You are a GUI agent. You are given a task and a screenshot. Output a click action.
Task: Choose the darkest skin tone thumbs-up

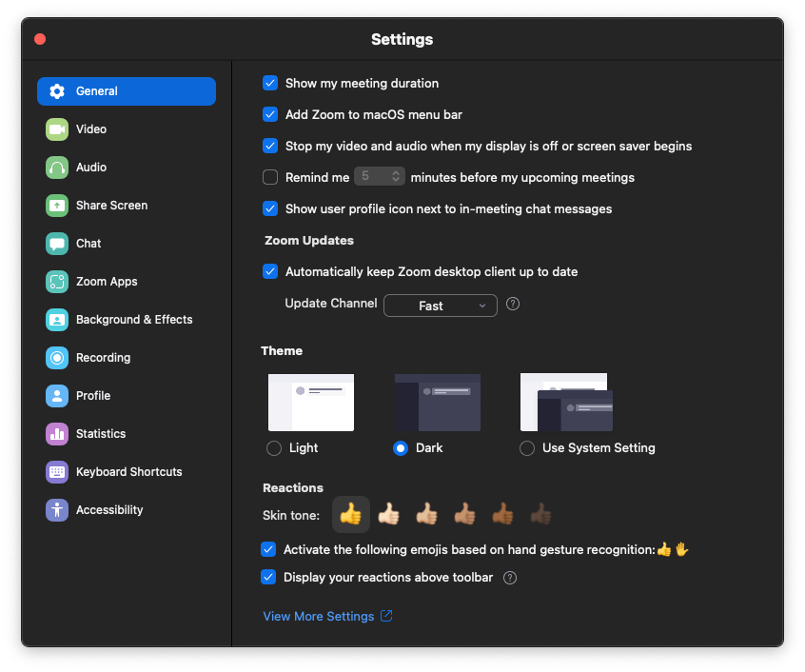click(540, 514)
